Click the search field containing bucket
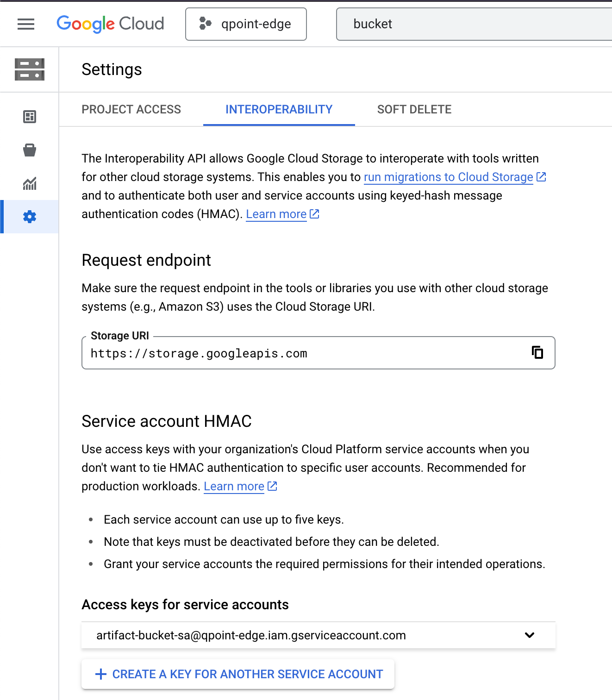This screenshot has width=612, height=700. (474, 24)
